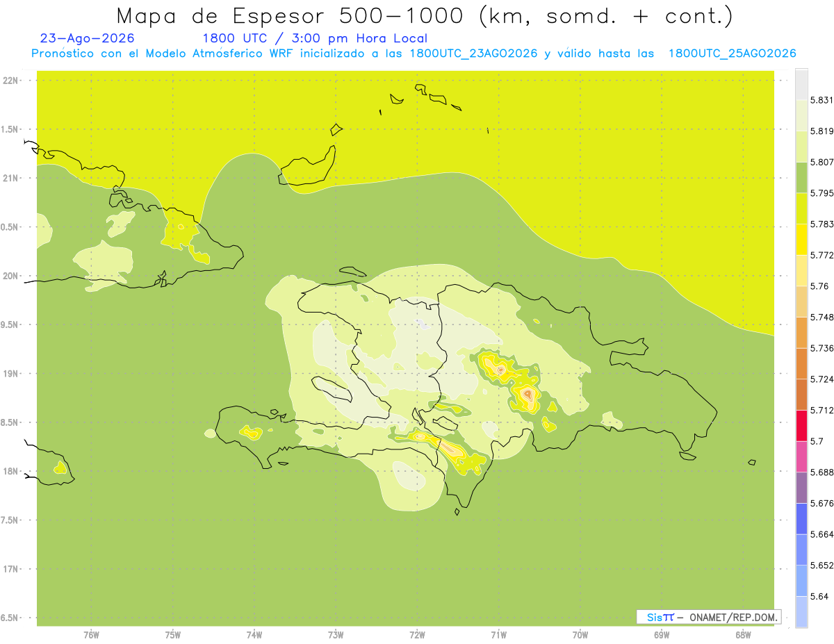Click the "SisPI - ONAMET/REP.DOM." credit box
The image size is (834, 644).
[709, 617]
